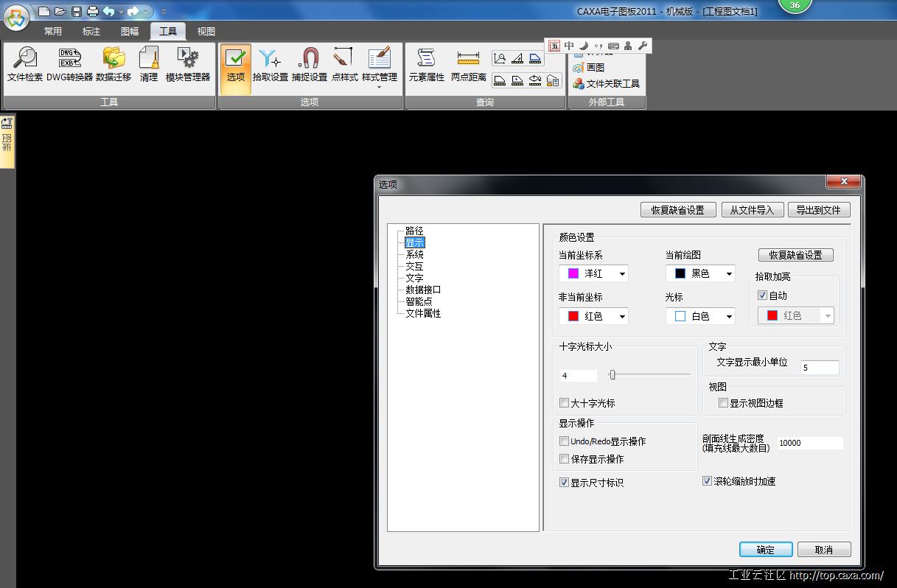The height and width of the screenshot is (588, 897).
Task: Launch the DWG转换器 converter
Action: point(69,64)
